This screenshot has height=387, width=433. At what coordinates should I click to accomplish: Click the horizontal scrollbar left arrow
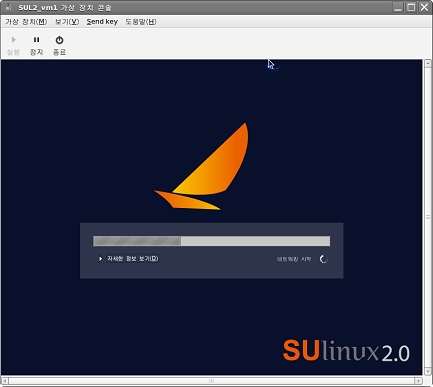(5, 381)
